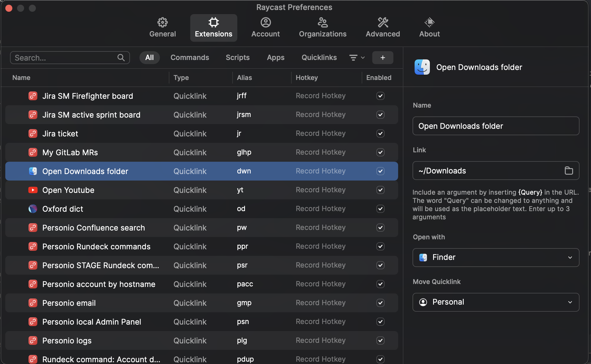Switch to the Quicklinks filter tab
591x364 pixels.
click(319, 58)
